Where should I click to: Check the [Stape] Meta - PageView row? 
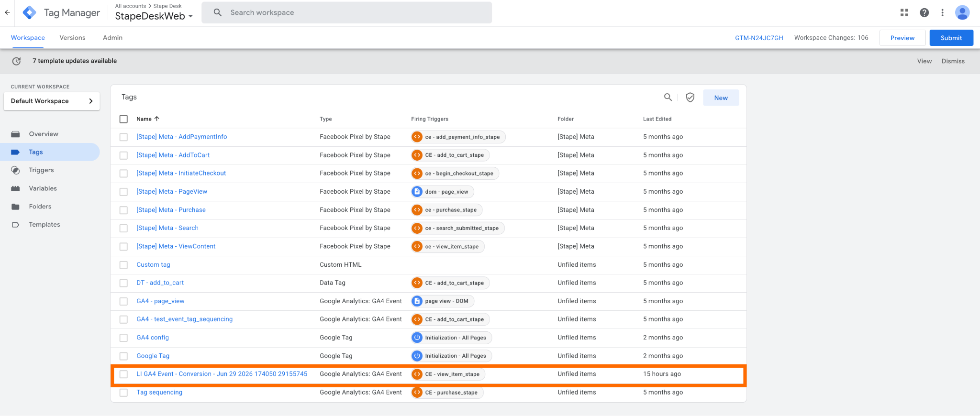tap(123, 192)
